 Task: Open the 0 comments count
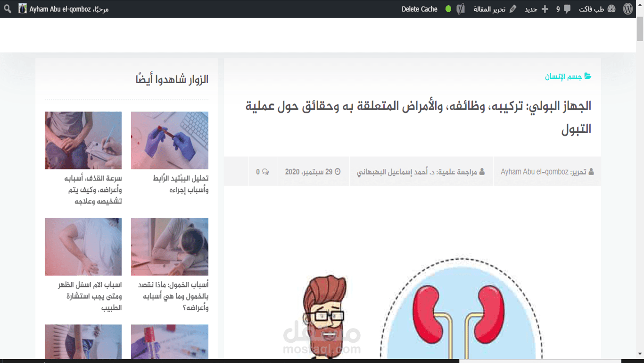pyautogui.click(x=258, y=172)
